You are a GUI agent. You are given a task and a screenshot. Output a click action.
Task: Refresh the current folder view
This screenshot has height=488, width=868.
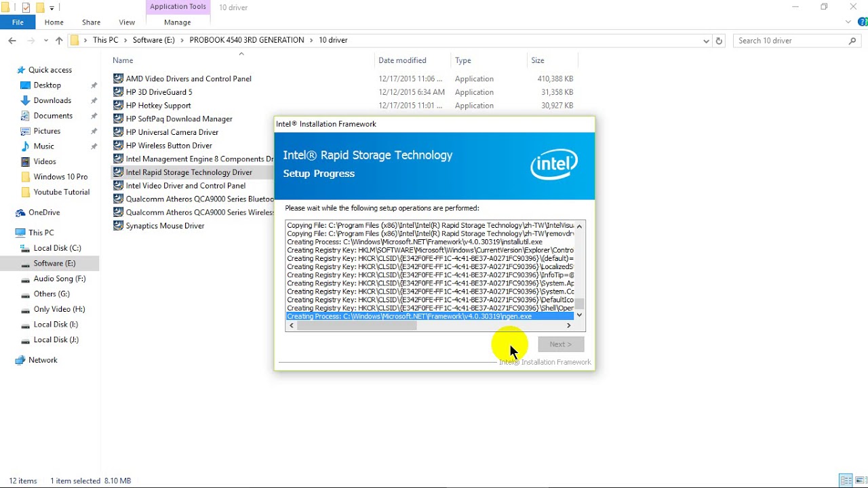click(719, 41)
